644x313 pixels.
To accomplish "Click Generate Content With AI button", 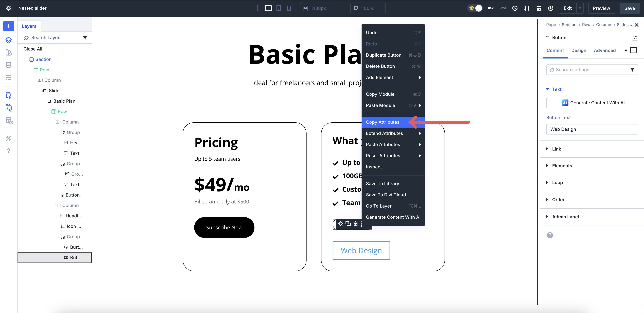I will 592,103.
